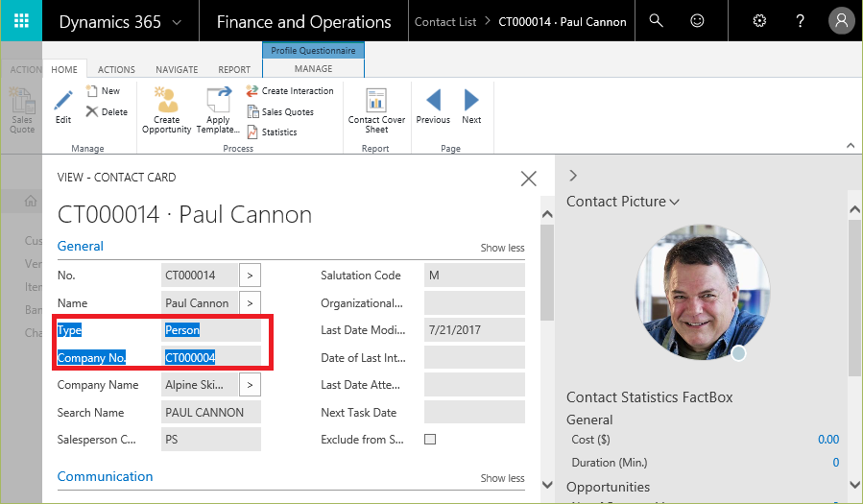The image size is (863, 504).
Task: Open the Dynamics 365 dropdown chevron
Action: [x=177, y=22]
